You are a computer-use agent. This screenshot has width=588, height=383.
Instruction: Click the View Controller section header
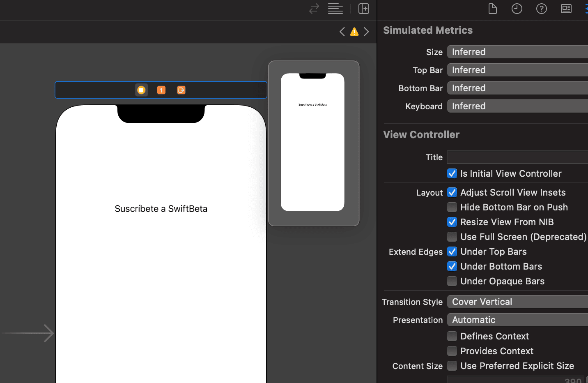pos(421,134)
